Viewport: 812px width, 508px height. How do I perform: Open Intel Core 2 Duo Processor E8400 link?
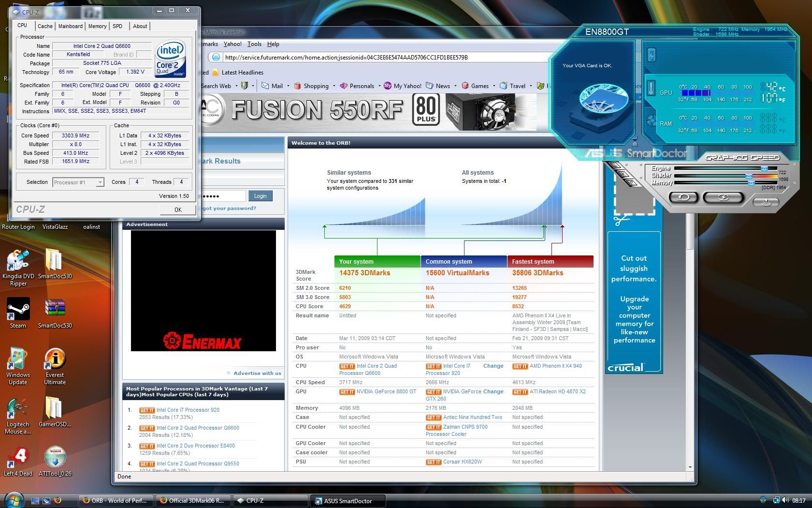196,446
